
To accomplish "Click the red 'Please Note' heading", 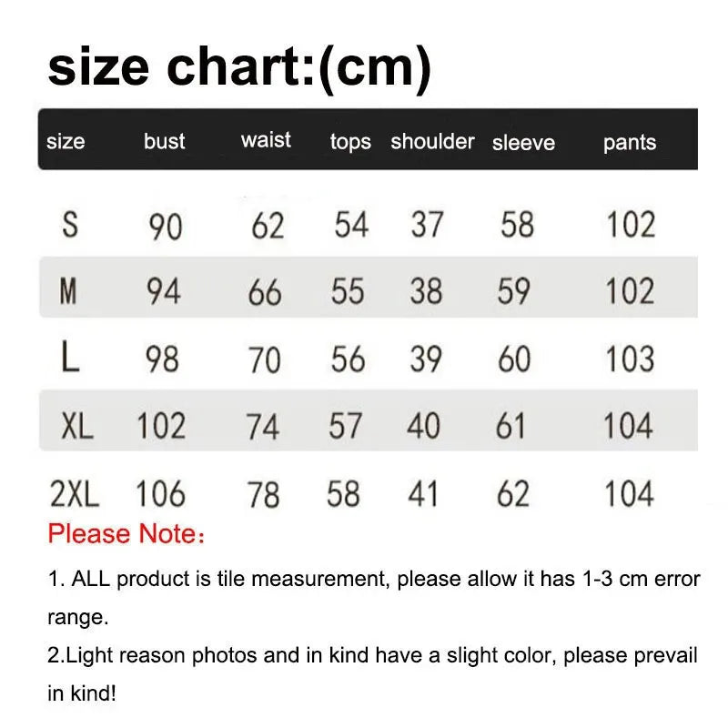I will [x=126, y=533].
